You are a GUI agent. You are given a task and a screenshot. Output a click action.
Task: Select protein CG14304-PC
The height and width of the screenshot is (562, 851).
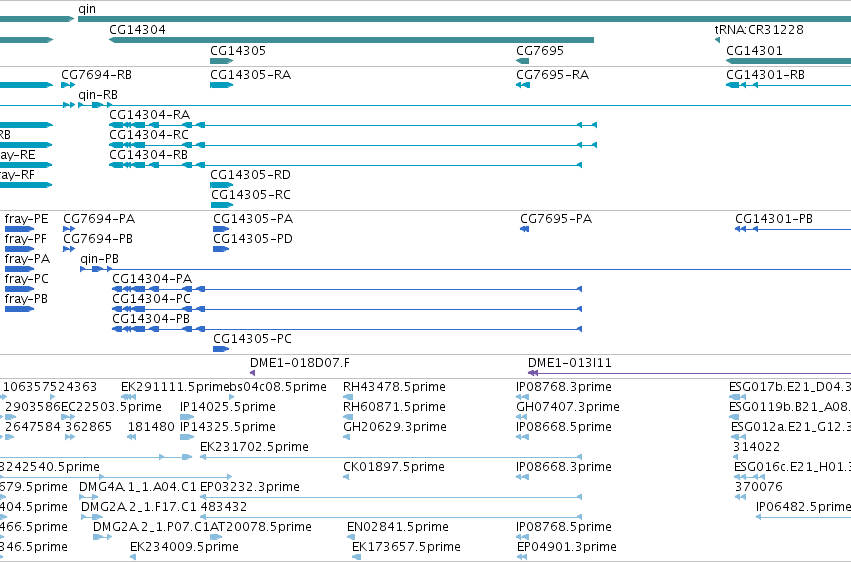(347, 309)
